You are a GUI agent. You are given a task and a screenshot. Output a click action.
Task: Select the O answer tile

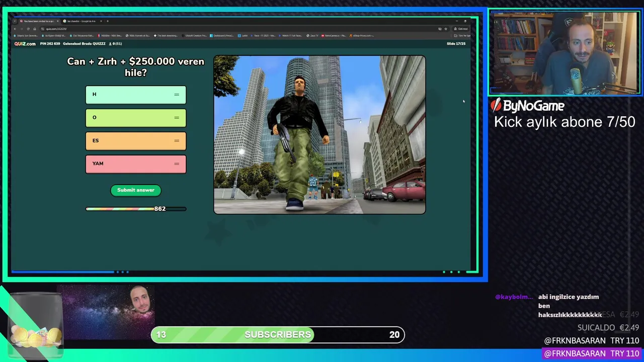(x=136, y=118)
